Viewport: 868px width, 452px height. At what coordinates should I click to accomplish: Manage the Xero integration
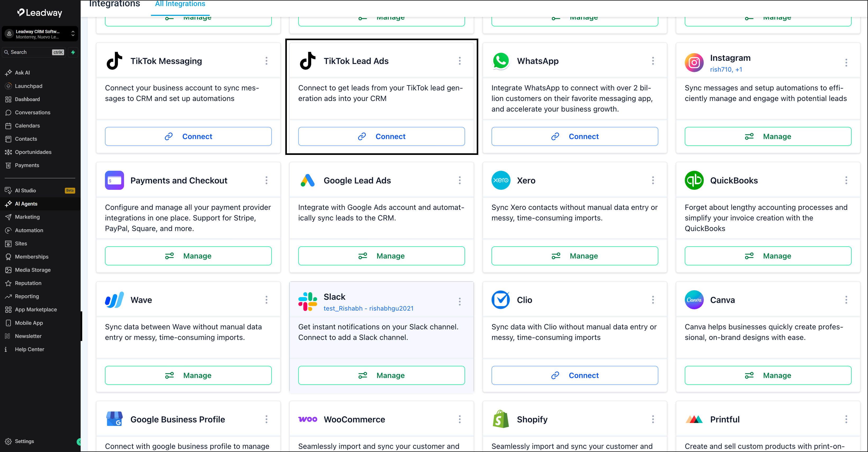tap(575, 256)
